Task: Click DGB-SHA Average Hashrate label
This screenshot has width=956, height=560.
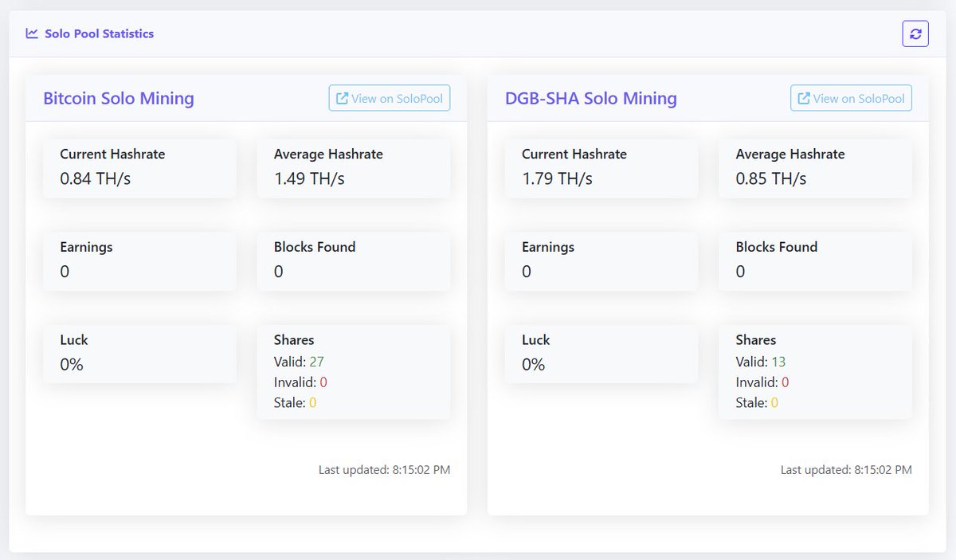Action: pyautogui.click(x=790, y=155)
